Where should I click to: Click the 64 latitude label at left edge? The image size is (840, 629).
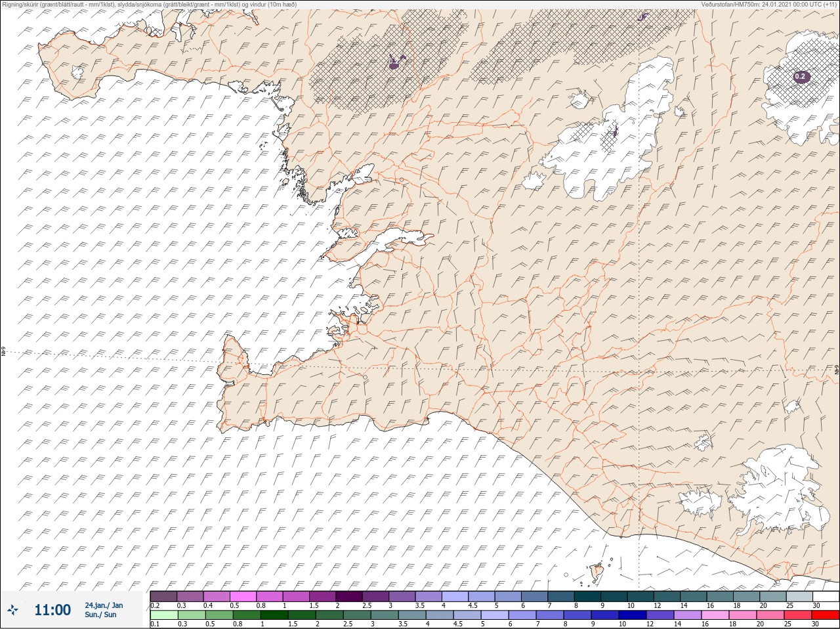coord(3,353)
